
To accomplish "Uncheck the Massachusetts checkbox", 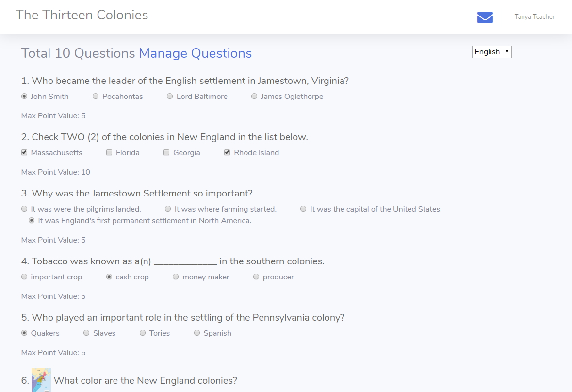I will click(x=24, y=152).
